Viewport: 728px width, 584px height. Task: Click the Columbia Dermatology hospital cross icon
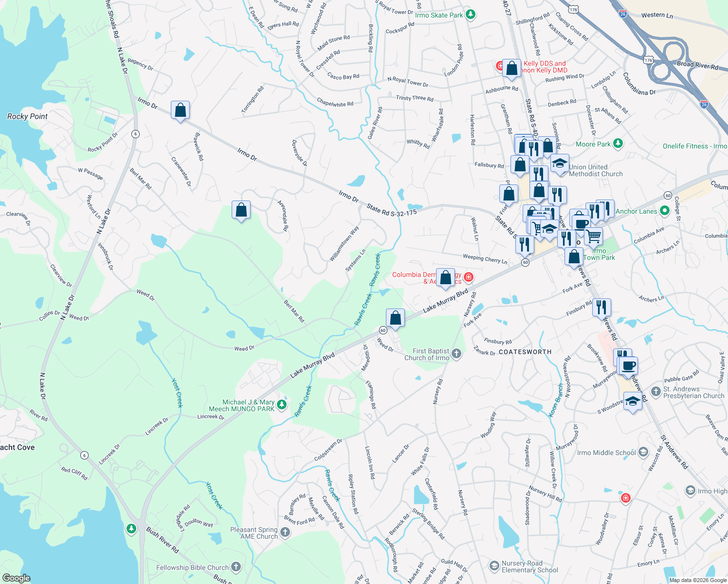(x=468, y=276)
